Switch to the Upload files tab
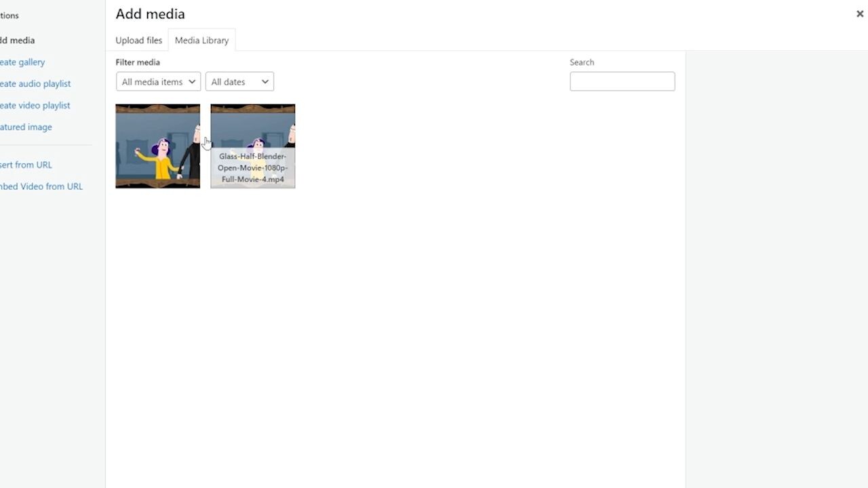 point(138,40)
